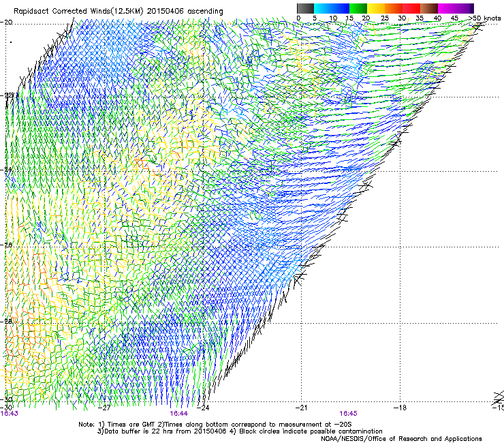Click the '-18' longitude axis label
This screenshot has height=443, width=504.
[x=400, y=408]
